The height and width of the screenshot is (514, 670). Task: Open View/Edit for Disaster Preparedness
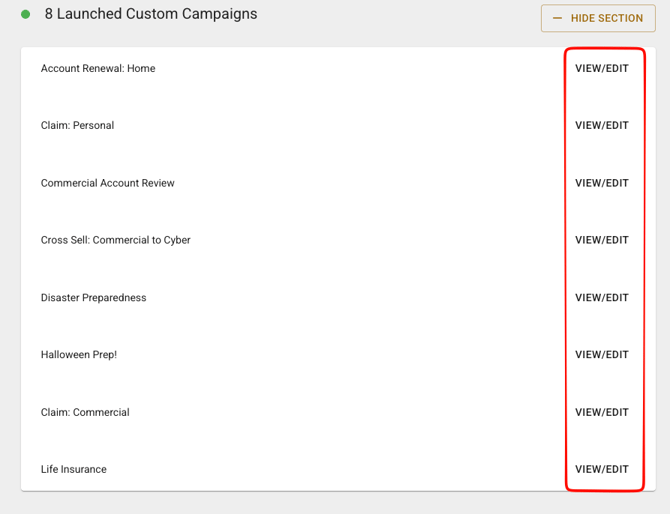coord(602,298)
